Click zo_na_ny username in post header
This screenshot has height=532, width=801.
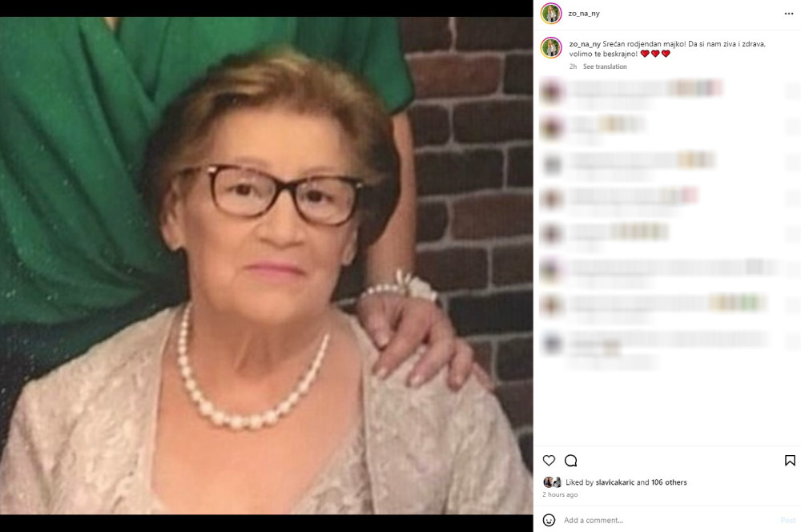point(584,14)
